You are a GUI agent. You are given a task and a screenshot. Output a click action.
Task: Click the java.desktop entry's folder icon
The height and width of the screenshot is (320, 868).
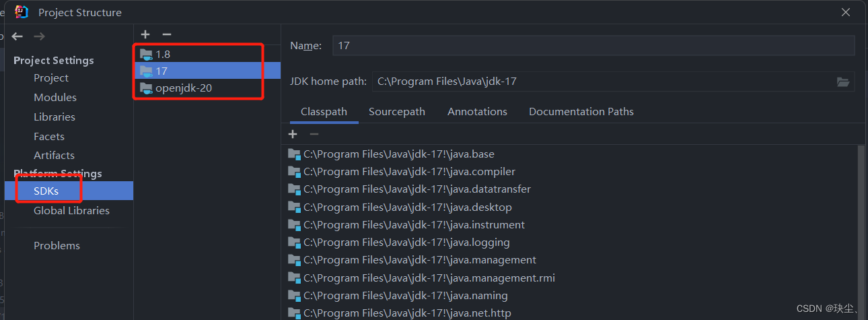(x=294, y=207)
